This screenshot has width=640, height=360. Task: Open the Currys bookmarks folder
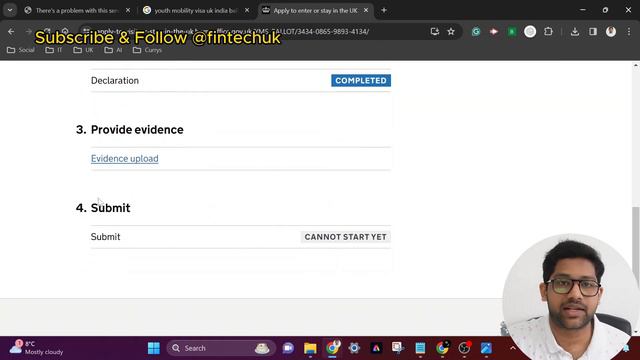point(147,50)
